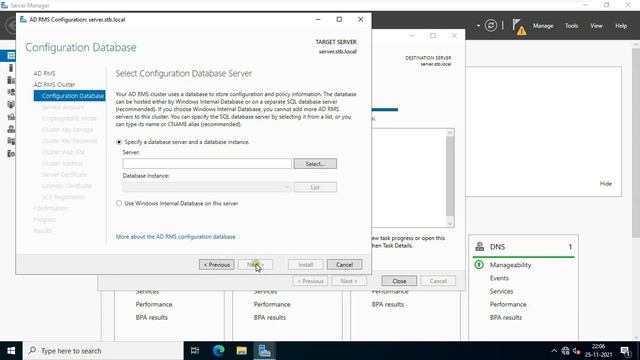
Task: Open the Database Instance dropdown
Action: click(x=207, y=187)
